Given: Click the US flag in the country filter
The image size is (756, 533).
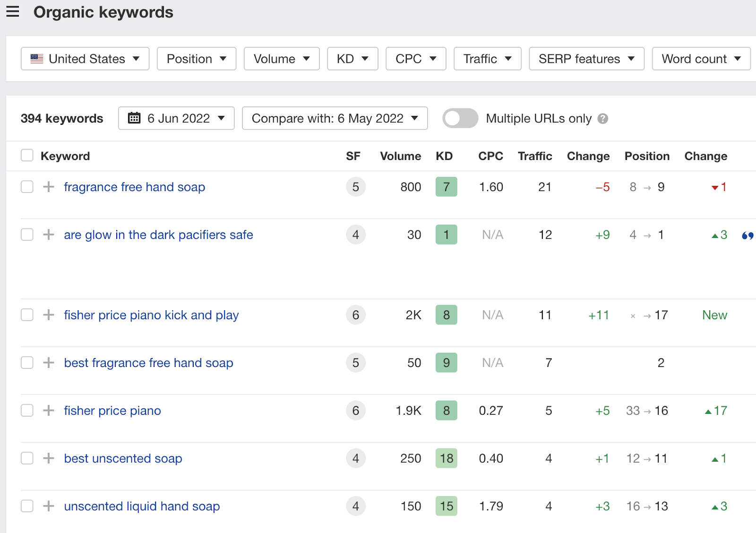Looking at the screenshot, I should [x=37, y=59].
